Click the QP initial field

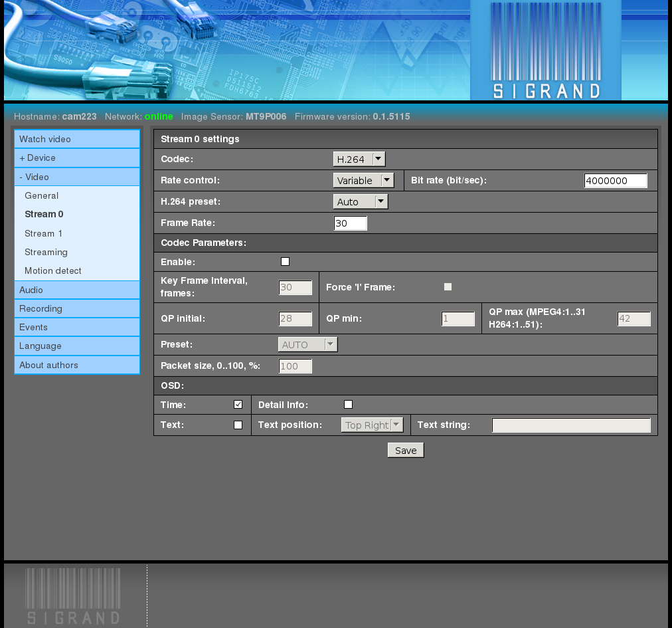295,319
